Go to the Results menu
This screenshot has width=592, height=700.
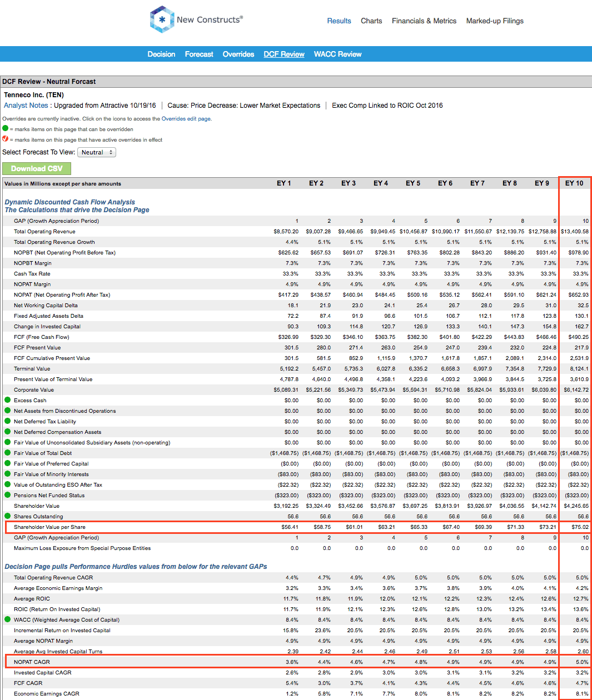339,21
